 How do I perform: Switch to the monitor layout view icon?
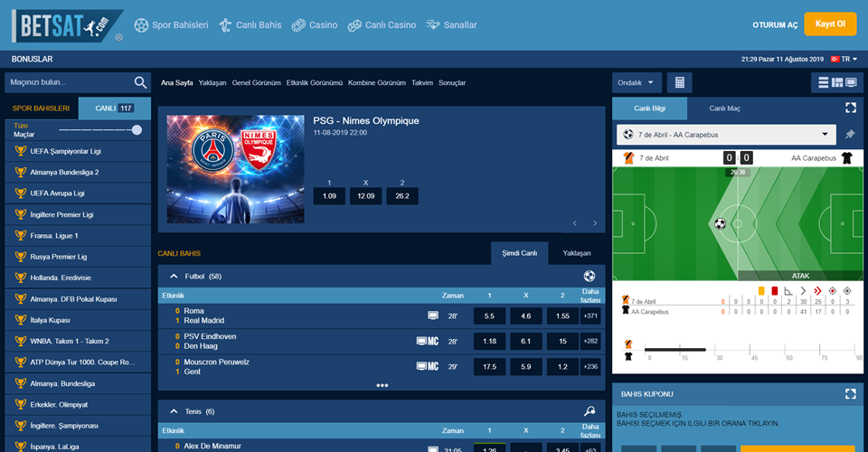point(851,83)
